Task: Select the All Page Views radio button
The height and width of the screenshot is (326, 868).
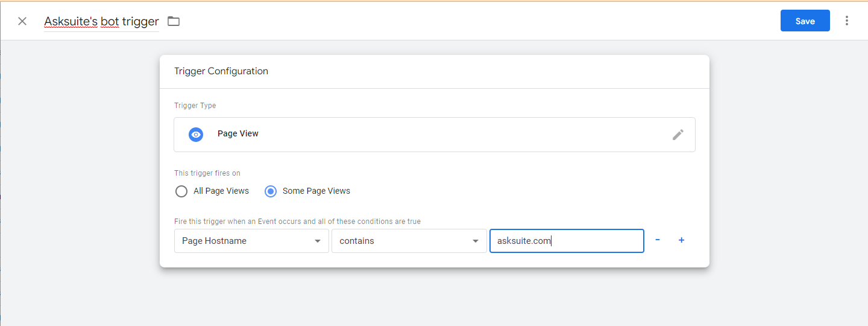Action: 181,191
